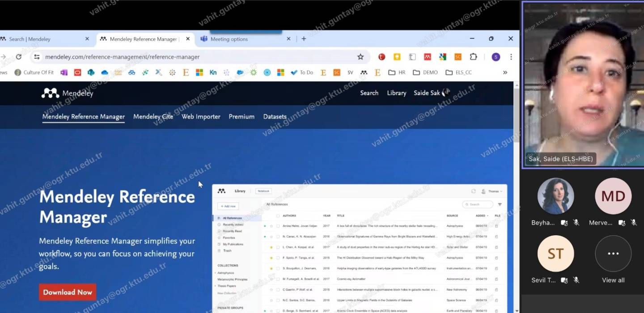Open the orange SC bookmark in bookmarks bar
The width and height of the screenshot is (644, 313).
(x=337, y=72)
